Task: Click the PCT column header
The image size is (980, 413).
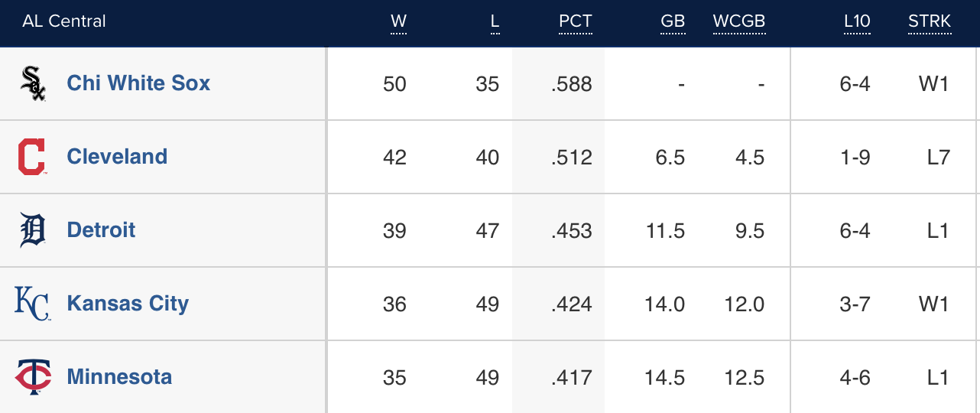Action: [575, 21]
